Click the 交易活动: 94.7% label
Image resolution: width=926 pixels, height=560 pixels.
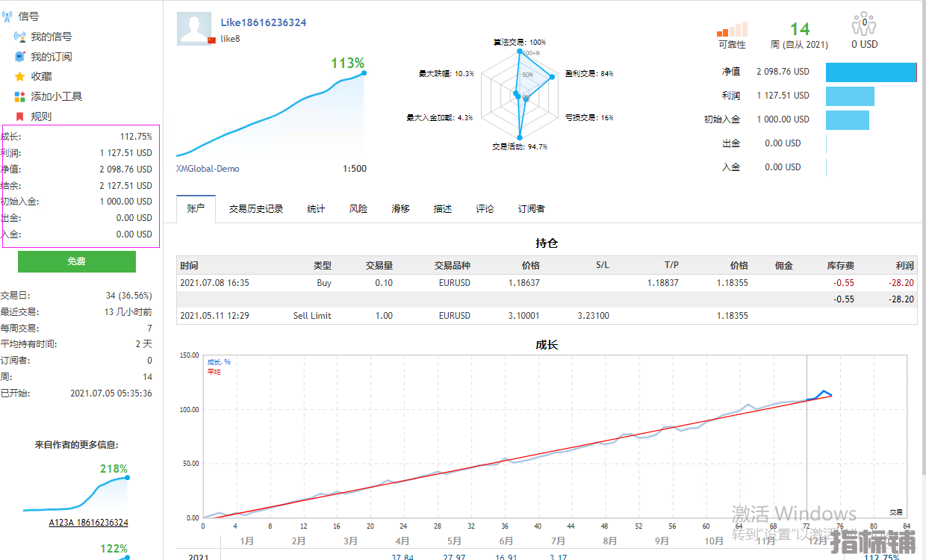[520, 146]
